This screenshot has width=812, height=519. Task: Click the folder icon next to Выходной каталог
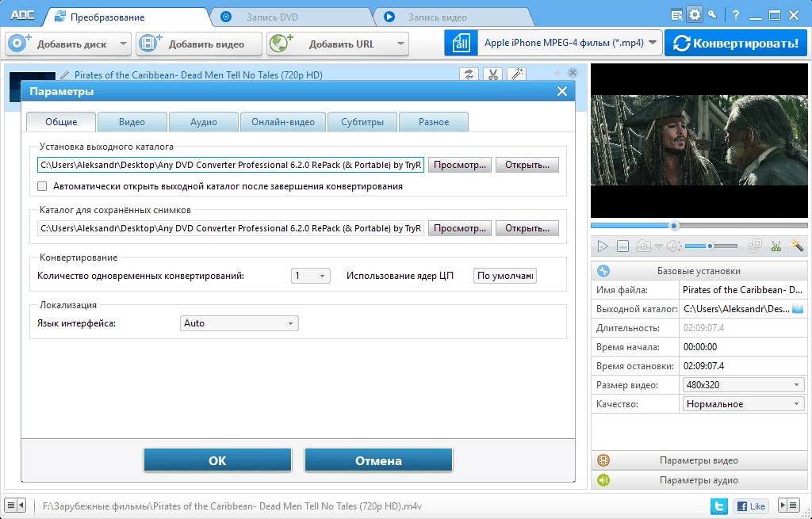(x=798, y=309)
